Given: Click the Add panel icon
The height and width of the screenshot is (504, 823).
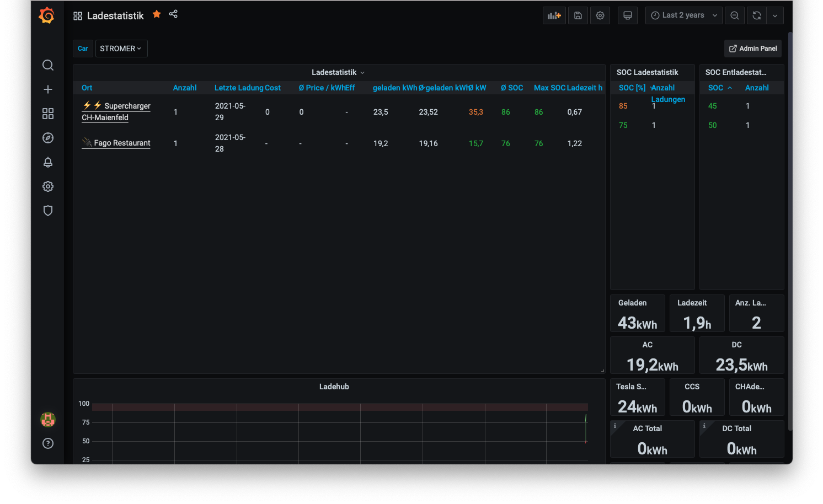Looking at the screenshot, I should [554, 15].
